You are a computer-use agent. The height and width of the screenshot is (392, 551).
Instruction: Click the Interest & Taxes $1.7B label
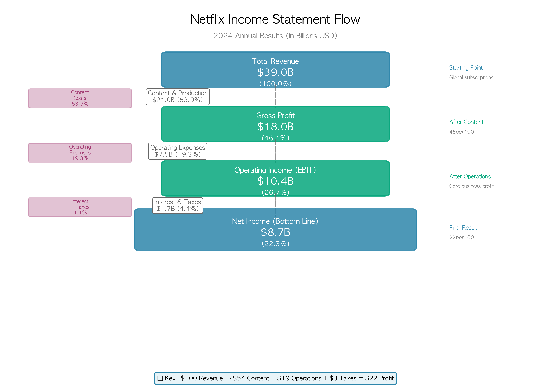pyautogui.click(x=178, y=205)
